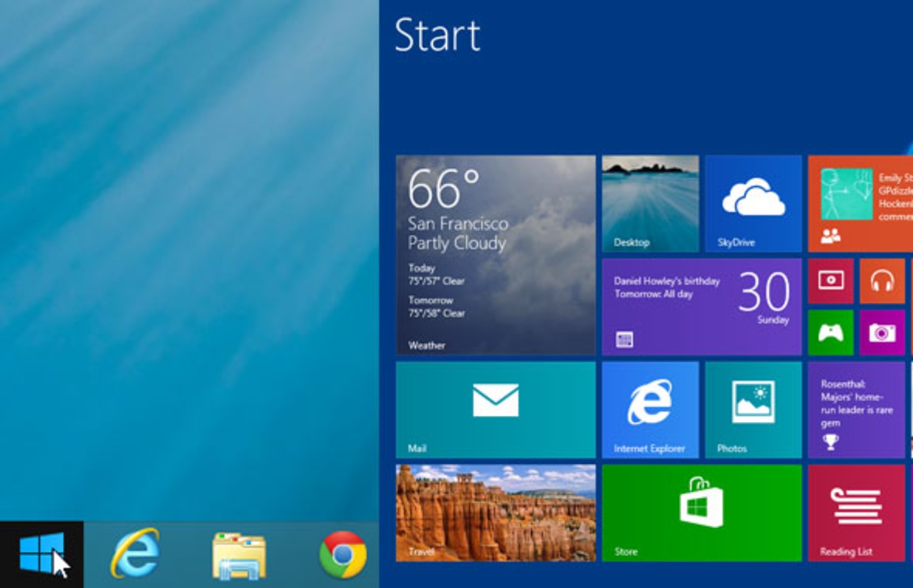This screenshot has height=588, width=913.
Task: Open the SkyDrive tile
Action: coord(753,203)
